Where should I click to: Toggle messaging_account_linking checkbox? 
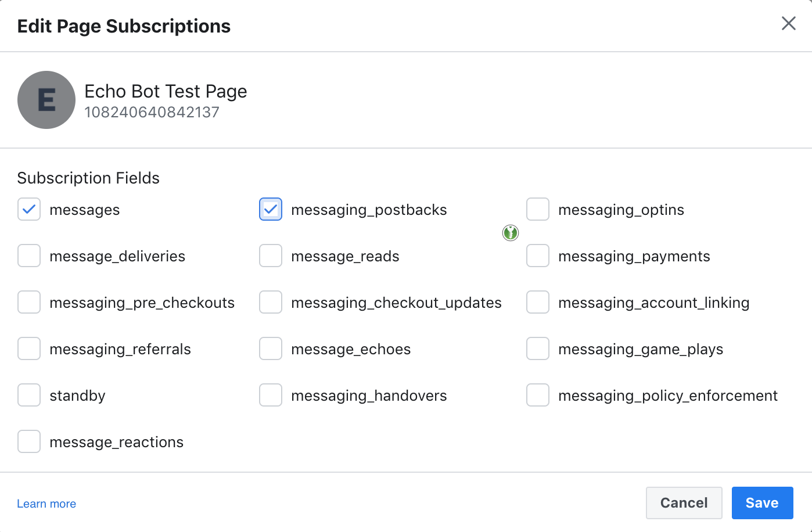[x=538, y=303]
